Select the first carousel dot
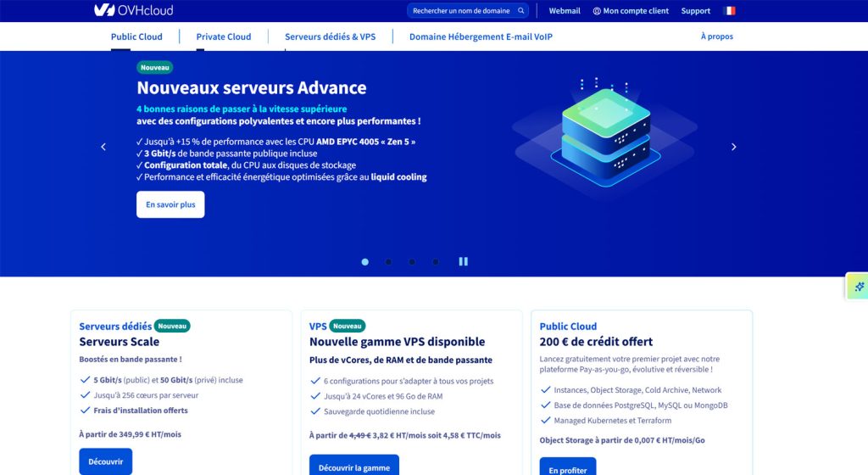The image size is (868, 475). (364, 262)
